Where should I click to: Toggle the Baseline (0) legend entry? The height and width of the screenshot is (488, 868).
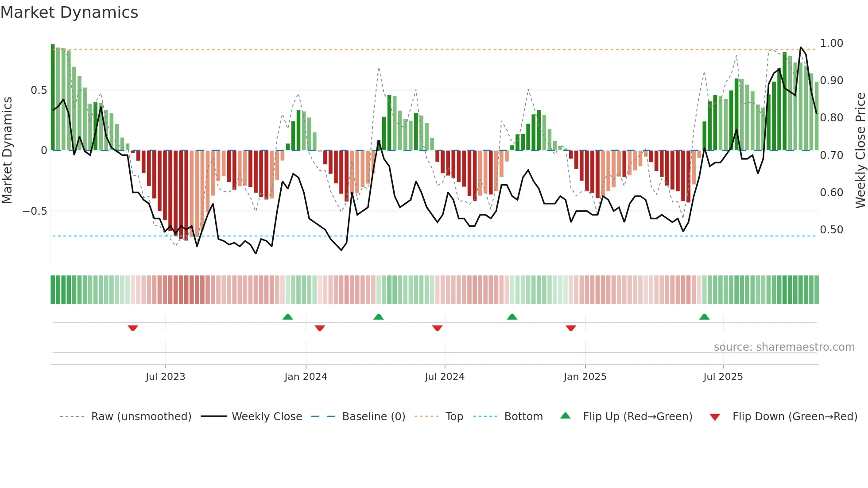coord(358,416)
